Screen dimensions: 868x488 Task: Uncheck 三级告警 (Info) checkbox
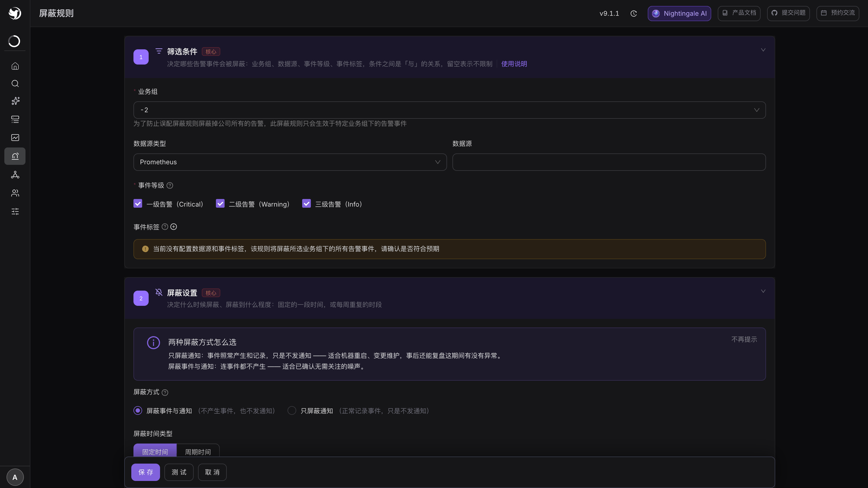306,204
